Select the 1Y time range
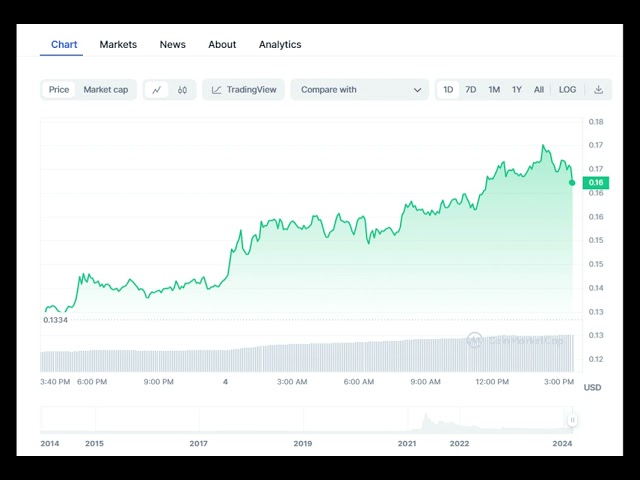The width and height of the screenshot is (640, 480). coord(517,90)
